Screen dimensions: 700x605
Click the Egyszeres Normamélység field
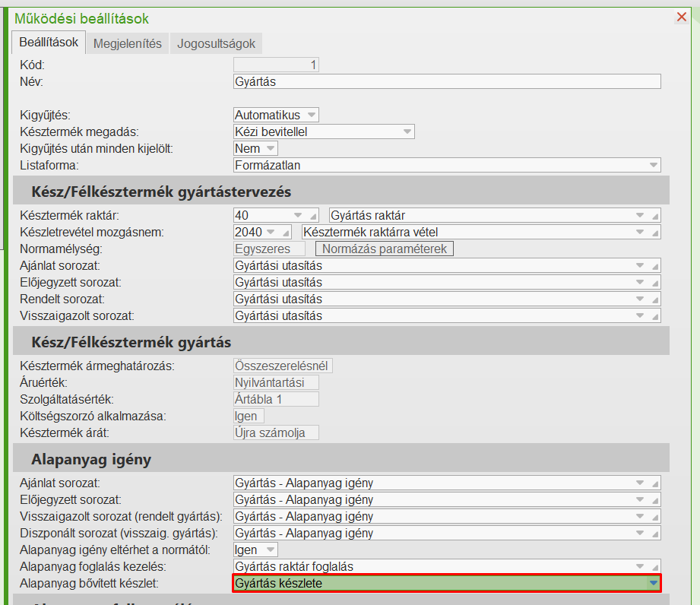click(x=269, y=249)
